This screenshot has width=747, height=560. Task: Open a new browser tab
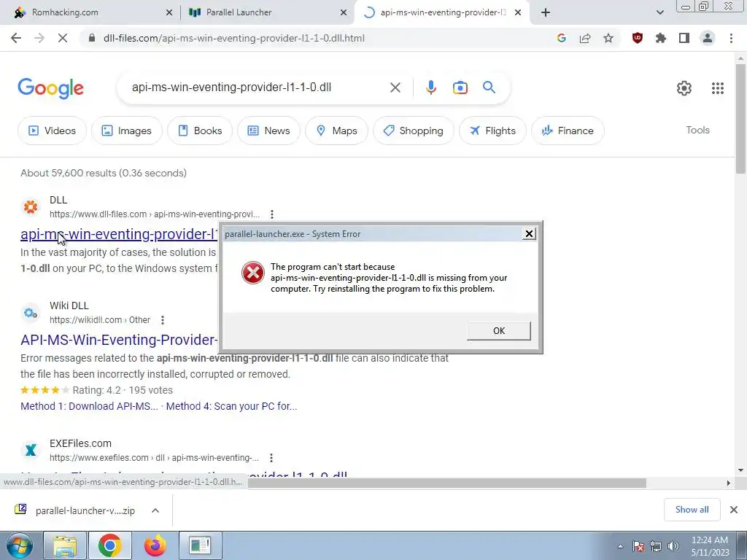tap(546, 12)
